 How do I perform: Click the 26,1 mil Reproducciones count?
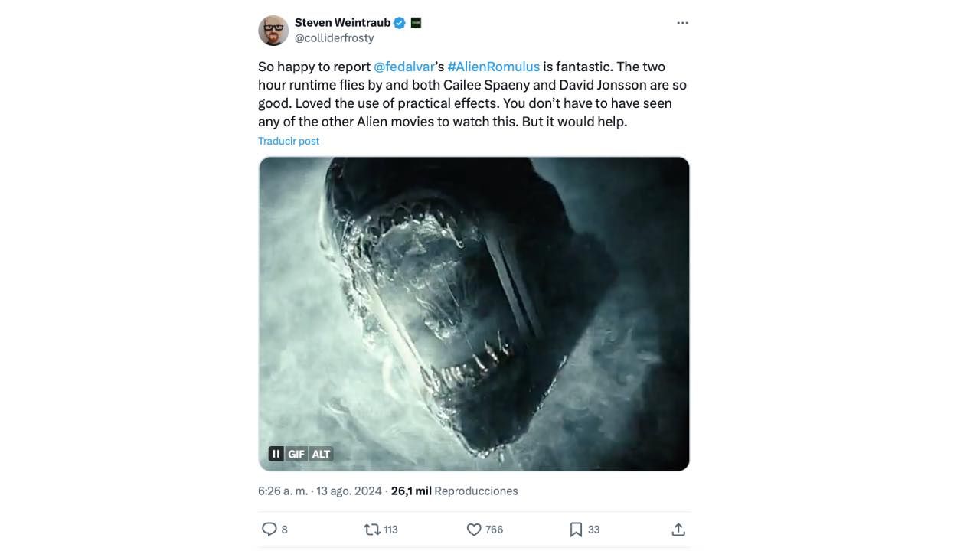[x=454, y=491]
